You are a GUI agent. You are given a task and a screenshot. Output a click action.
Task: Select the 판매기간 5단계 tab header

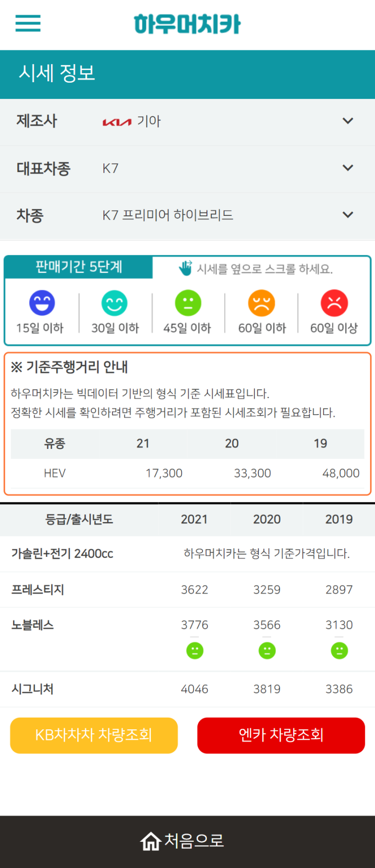[79, 267]
